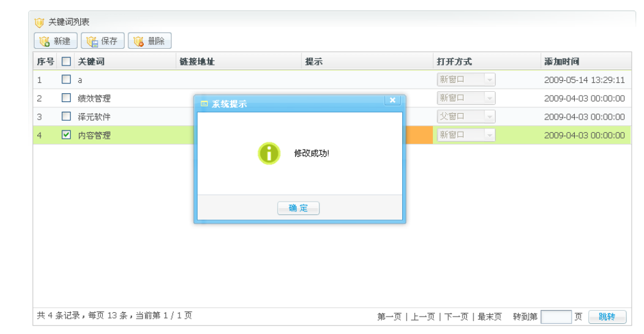Open the 父窗口 dropdown in row 3
This screenshot has width=644, height=334.
click(x=466, y=116)
